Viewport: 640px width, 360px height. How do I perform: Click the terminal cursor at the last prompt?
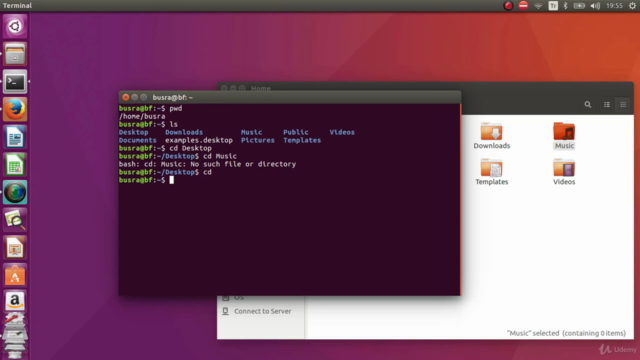172,180
